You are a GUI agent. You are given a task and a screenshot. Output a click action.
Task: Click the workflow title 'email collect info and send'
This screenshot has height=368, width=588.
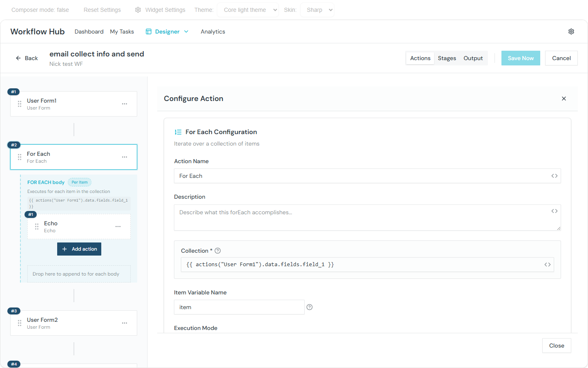click(97, 54)
